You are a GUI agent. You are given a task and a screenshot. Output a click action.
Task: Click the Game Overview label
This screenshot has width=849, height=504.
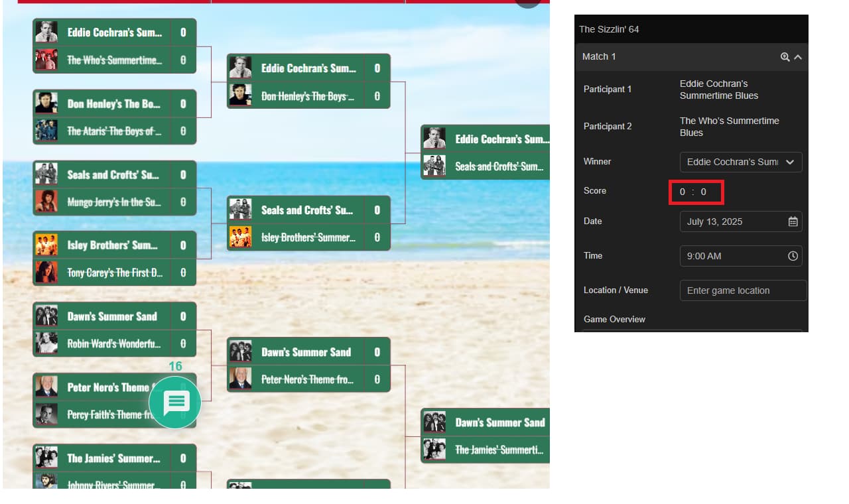pyautogui.click(x=614, y=319)
